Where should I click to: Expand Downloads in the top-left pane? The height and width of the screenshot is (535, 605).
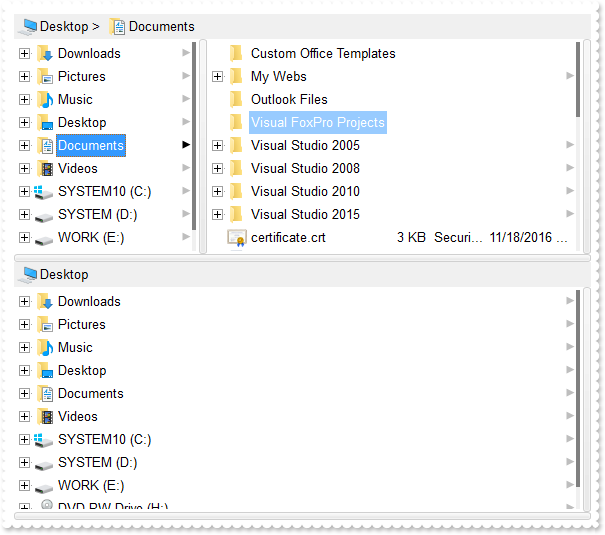[24, 53]
